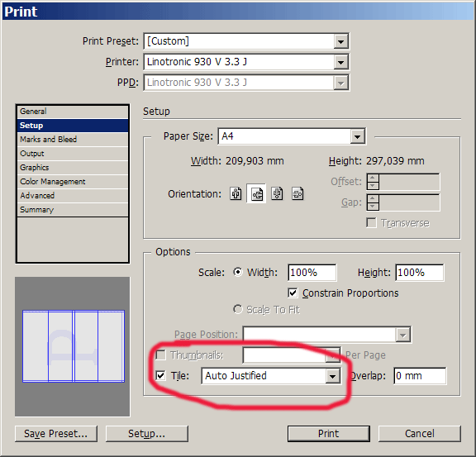Toggle the Tile checkbox
The image size is (476, 457).
pos(160,376)
